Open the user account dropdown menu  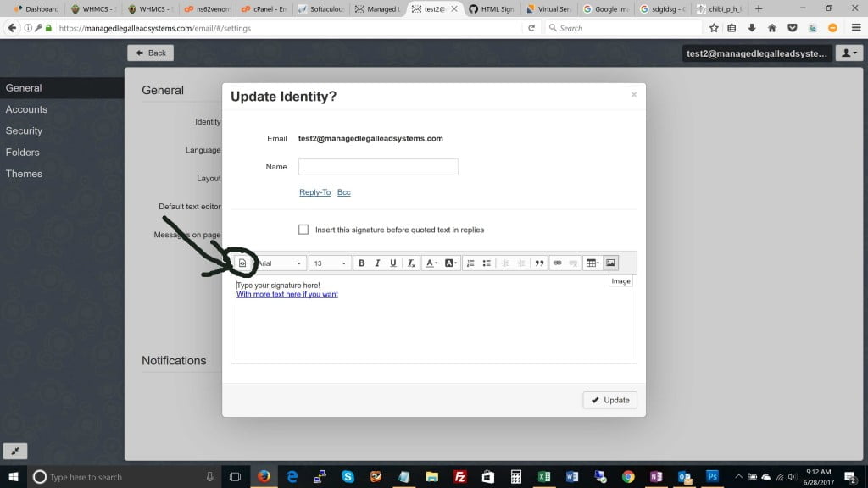(849, 53)
